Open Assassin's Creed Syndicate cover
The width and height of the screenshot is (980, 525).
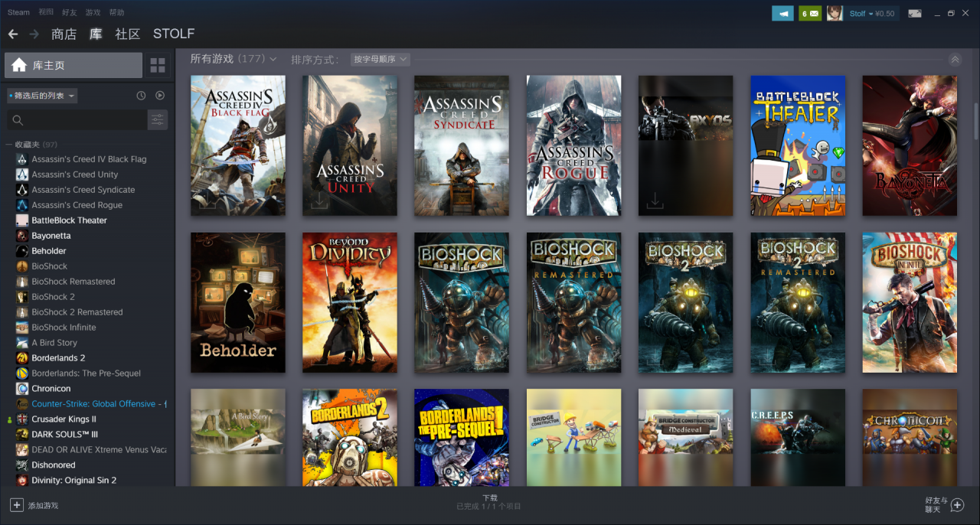(462, 145)
